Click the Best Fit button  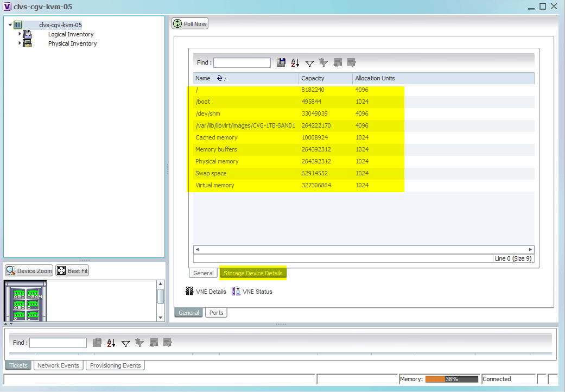tap(72, 270)
